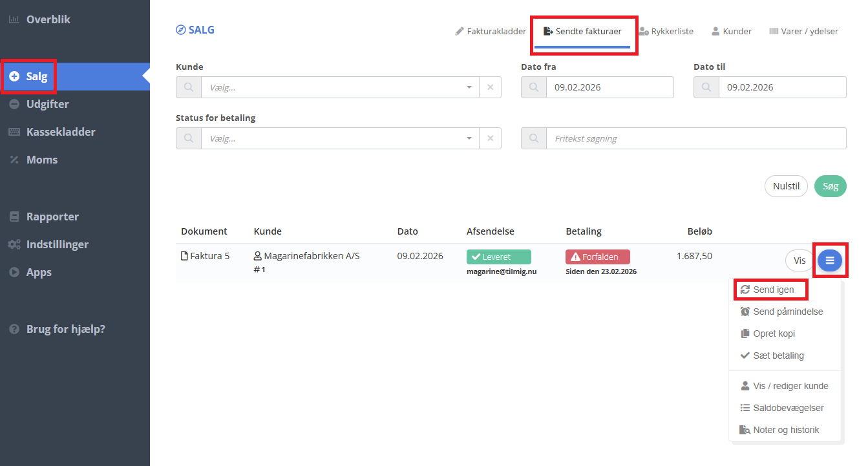Click the search icon beside Dato til
Image resolution: width=868 pixels, height=466 pixels.
coord(706,87)
